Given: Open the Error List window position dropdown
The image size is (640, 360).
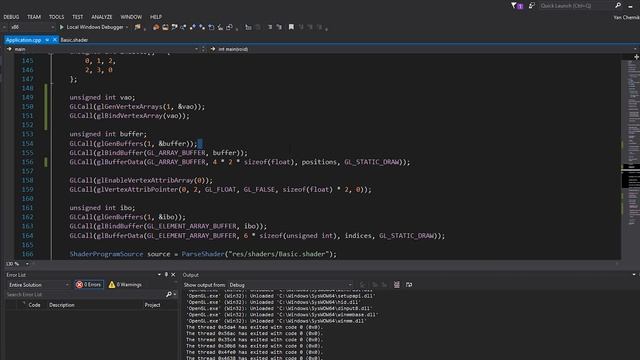Looking at the screenshot, I should [x=159, y=275].
